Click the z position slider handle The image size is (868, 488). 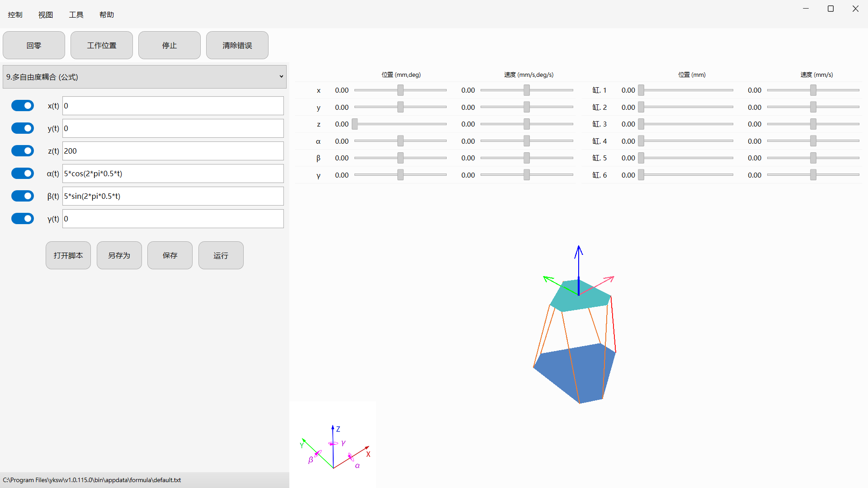(x=355, y=124)
